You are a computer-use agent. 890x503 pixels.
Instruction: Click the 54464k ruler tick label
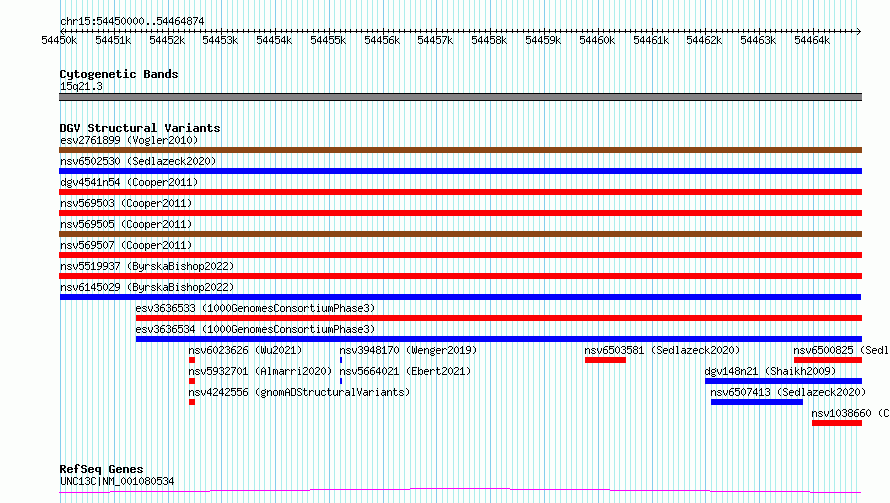[x=812, y=40]
